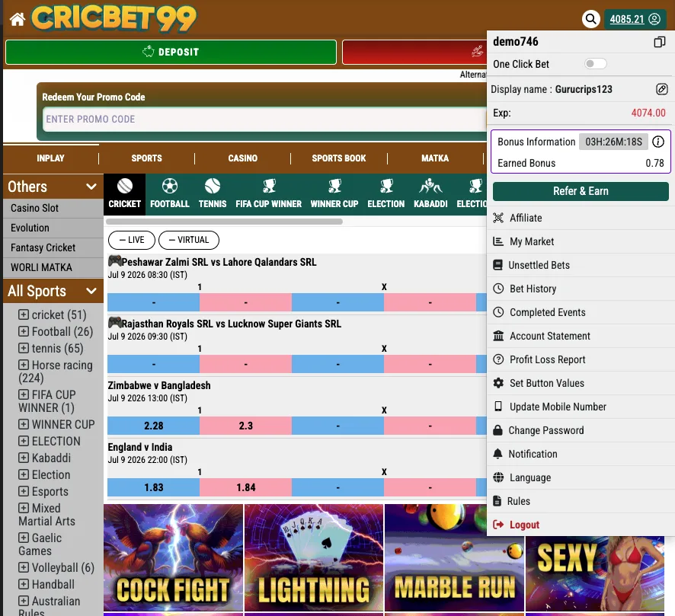The height and width of the screenshot is (616, 675).
Task: Click the Refer & Earn button
Action: pos(581,191)
